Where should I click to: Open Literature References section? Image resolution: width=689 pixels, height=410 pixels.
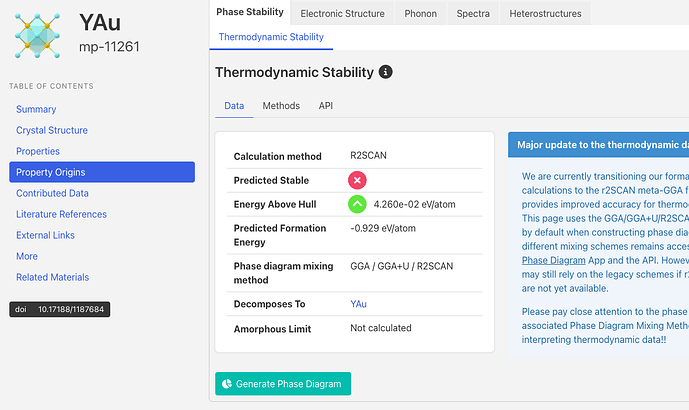62,214
